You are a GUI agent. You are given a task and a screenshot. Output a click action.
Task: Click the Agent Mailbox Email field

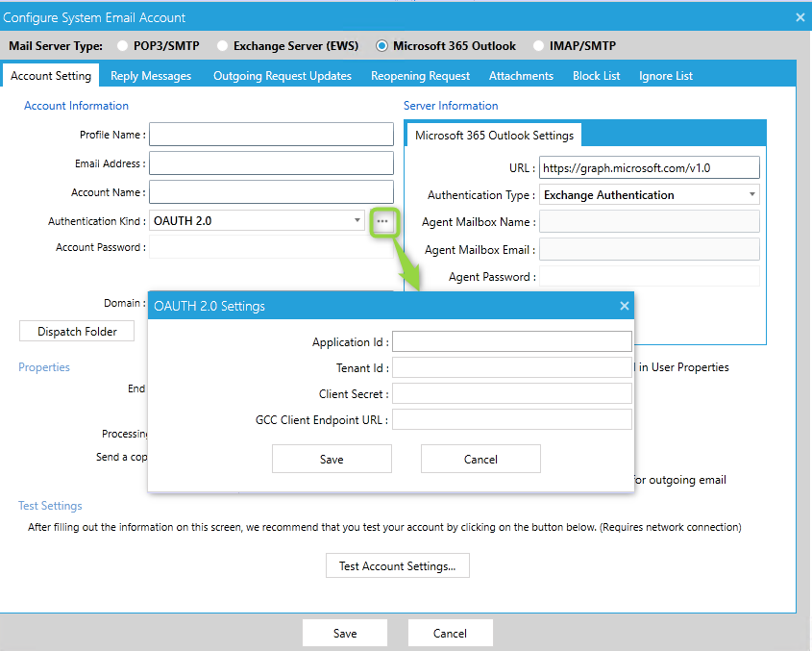coord(650,249)
